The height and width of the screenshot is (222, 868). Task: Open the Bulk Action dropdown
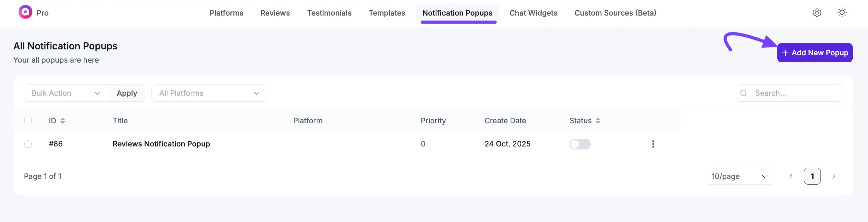66,93
